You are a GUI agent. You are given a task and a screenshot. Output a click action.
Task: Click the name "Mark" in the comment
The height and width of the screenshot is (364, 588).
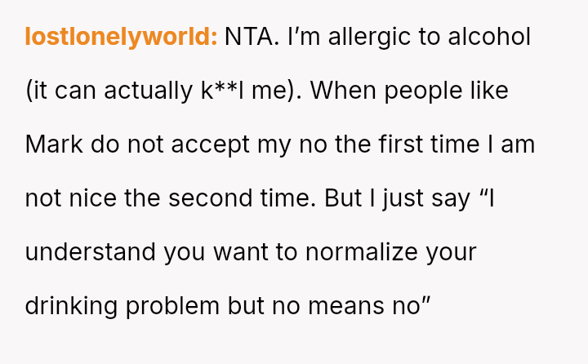(54, 144)
